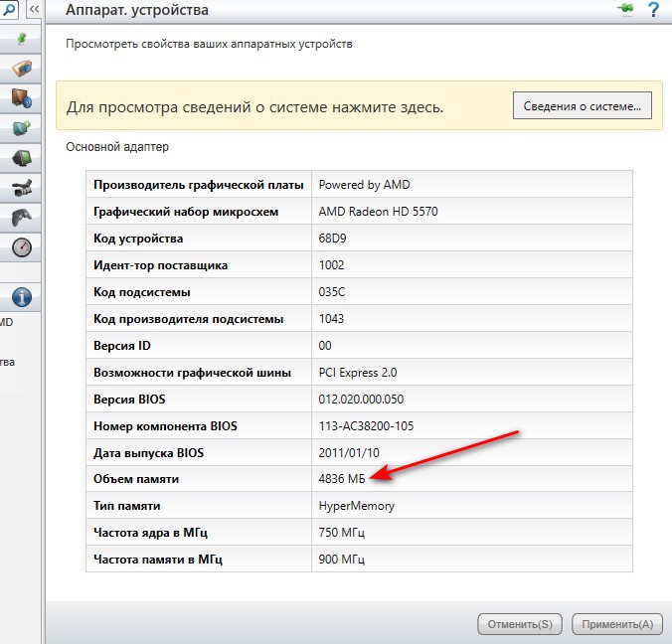Select the subsystem code value '035C'
The height and width of the screenshot is (644, 672).
click(x=332, y=292)
